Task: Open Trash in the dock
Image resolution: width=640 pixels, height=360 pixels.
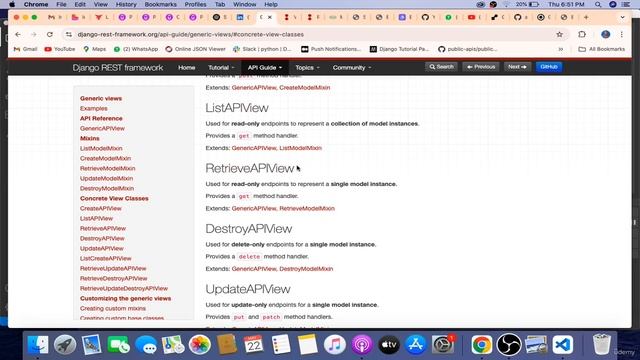Action: coord(602,345)
